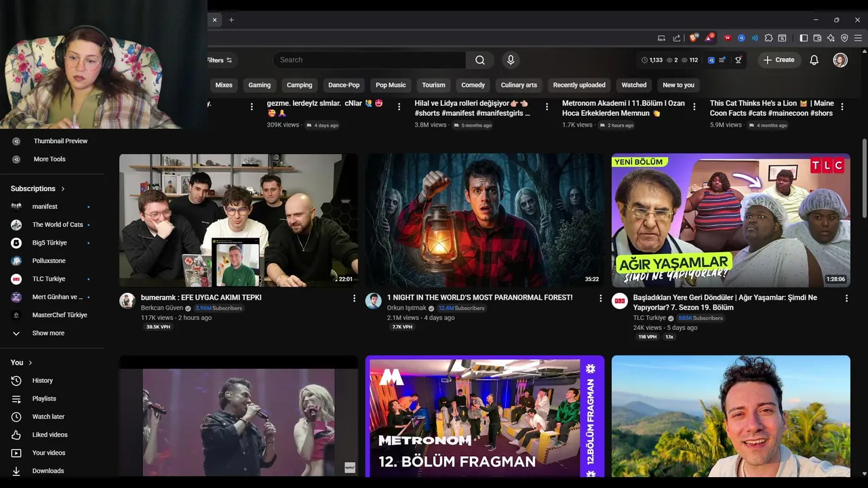Click the magnifier search button
The width and height of the screenshot is (868, 488).
click(x=480, y=60)
